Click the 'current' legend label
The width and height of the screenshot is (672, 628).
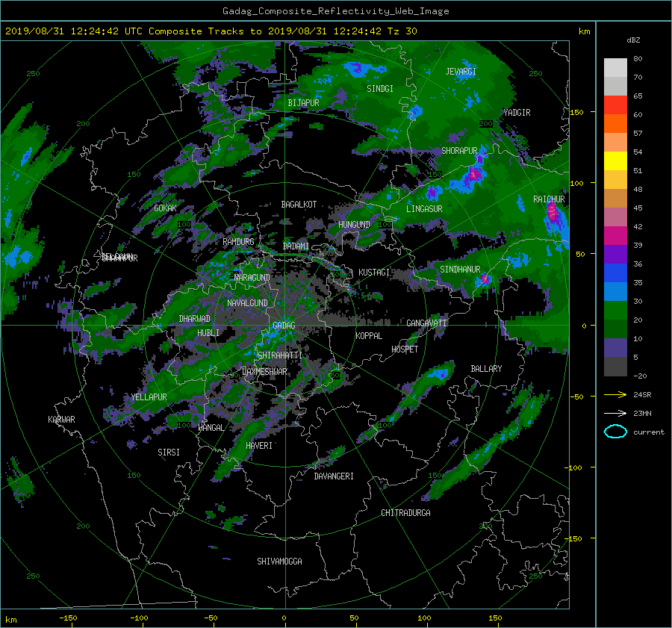[x=649, y=432]
